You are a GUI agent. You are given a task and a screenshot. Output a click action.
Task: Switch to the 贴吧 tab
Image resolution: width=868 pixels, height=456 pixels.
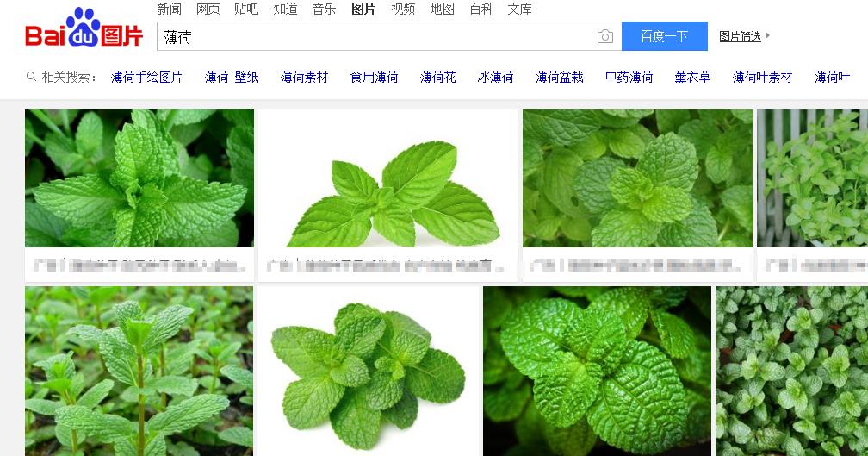[246, 9]
